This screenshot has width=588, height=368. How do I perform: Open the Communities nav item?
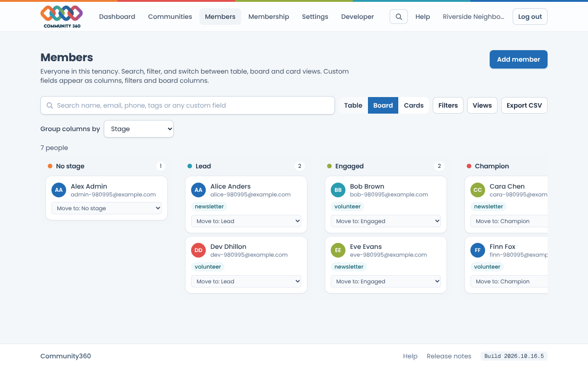coord(170,17)
